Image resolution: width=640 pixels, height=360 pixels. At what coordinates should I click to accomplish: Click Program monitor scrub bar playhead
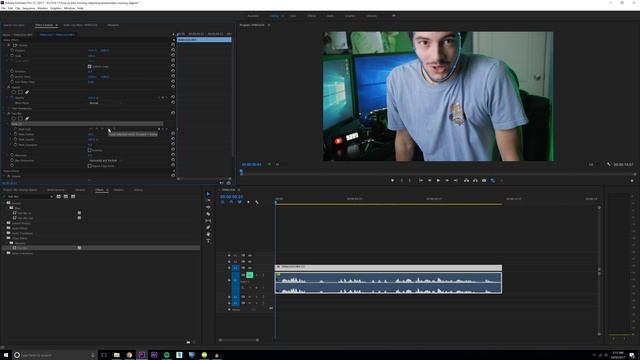tap(241, 172)
